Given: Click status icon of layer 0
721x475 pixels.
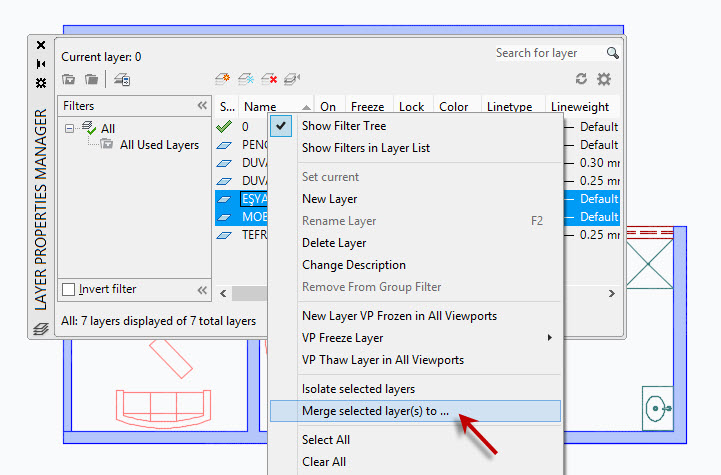Looking at the screenshot, I should tap(224, 126).
